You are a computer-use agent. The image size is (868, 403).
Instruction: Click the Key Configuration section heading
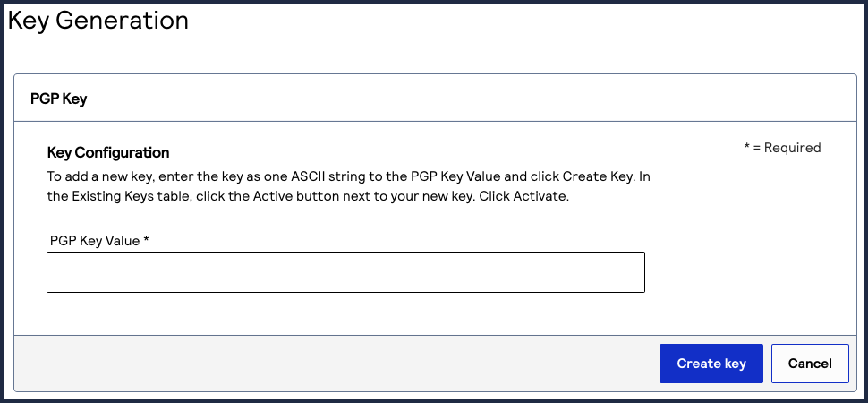[x=108, y=152]
